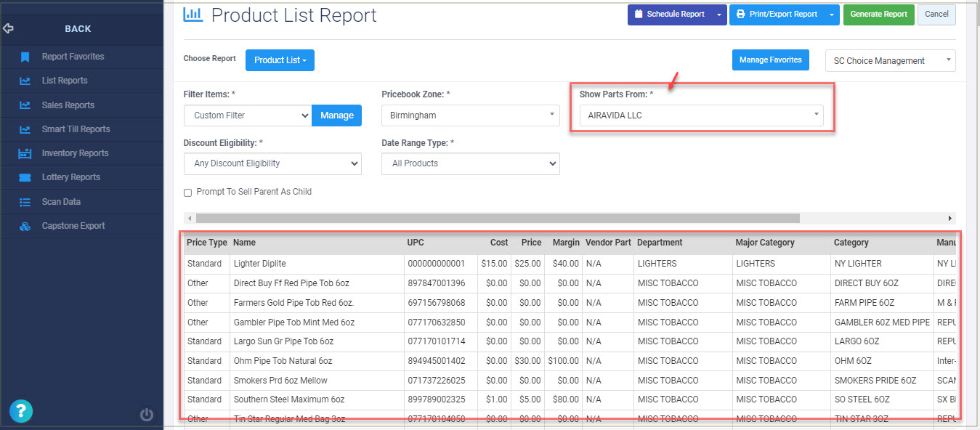Image resolution: width=980 pixels, height=430 pixels.
Task: Click the bar chart icon beside report title
Action: pos(193,14)
